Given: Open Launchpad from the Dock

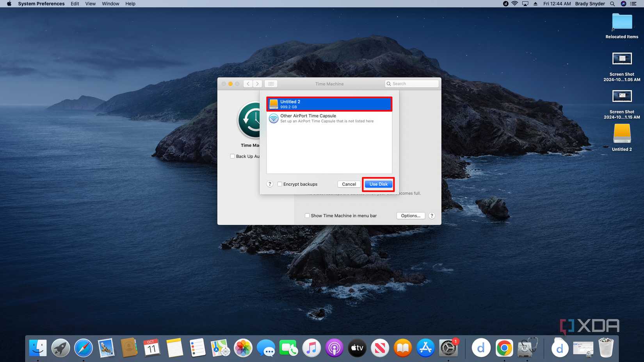Looking at the screenshot, I should pos(60,348).
